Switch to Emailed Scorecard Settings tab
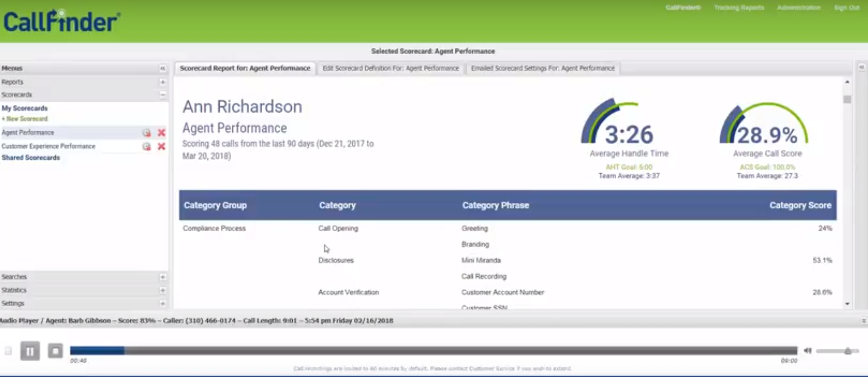Screen dimensions: 868x377 point(543,68)
